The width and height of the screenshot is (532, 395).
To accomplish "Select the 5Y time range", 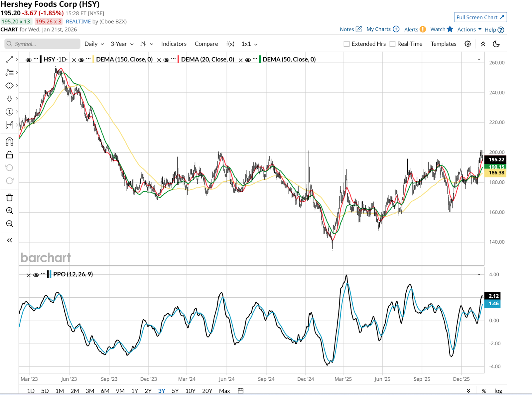I will pos(175,391).
